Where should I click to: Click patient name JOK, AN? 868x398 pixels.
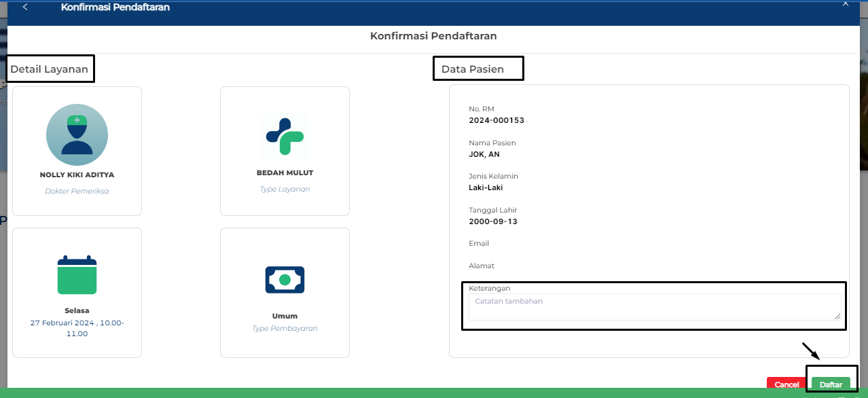point(484,154)
